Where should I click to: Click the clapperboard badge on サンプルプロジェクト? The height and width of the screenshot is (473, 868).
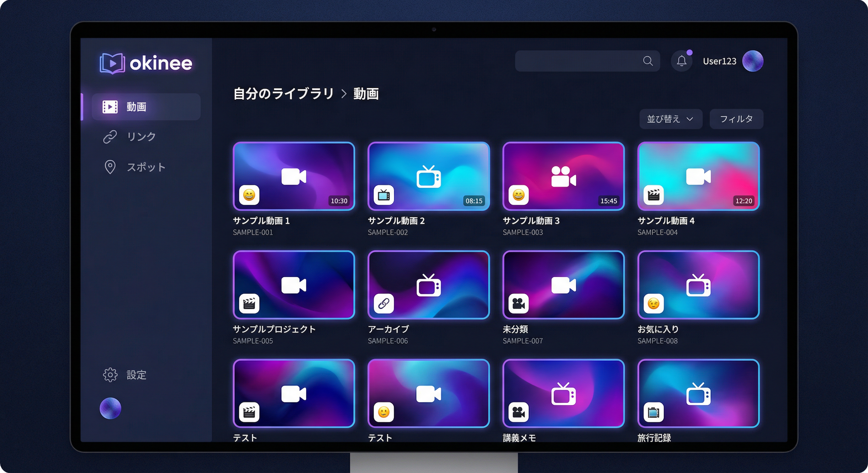249,304
